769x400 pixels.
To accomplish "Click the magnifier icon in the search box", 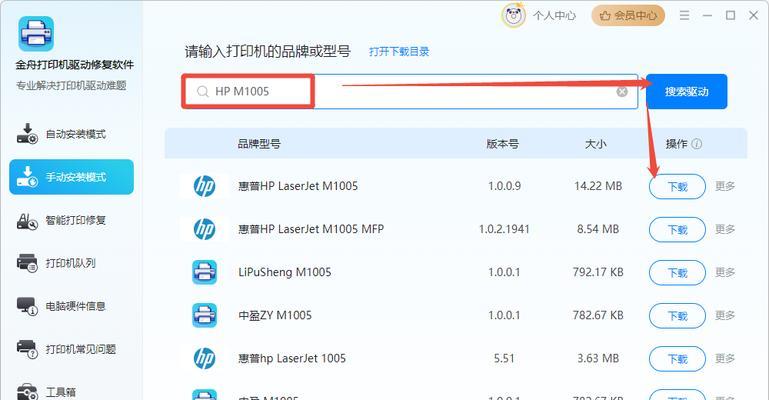I will 203,92.
